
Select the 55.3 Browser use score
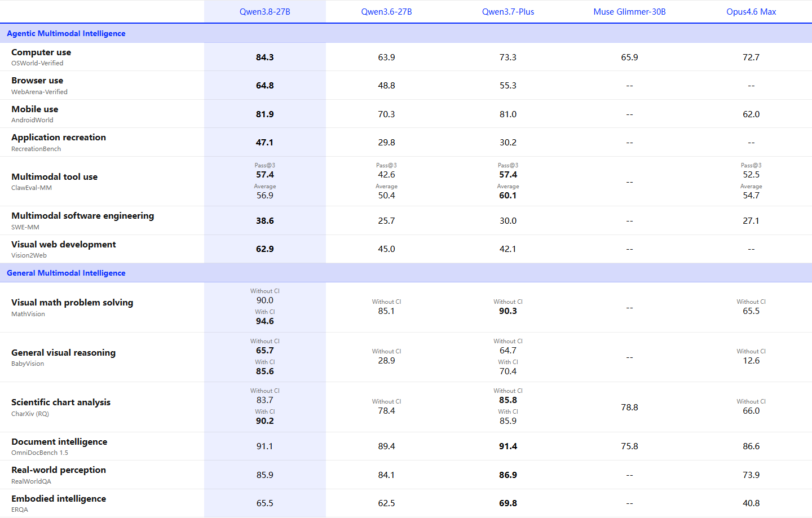coord(508,86)
